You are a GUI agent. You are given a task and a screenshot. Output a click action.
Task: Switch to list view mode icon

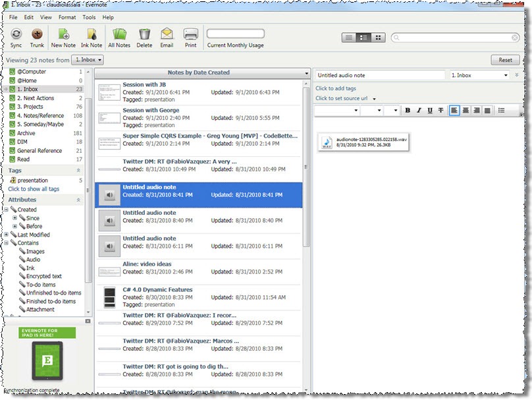click(x=348, y=38)
